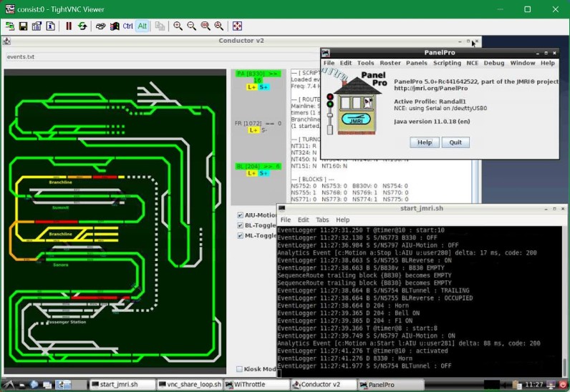Zoom in on the remote desktop
Image resolution: width=570 pixels, height=392 pixels.
coord(178,26)
